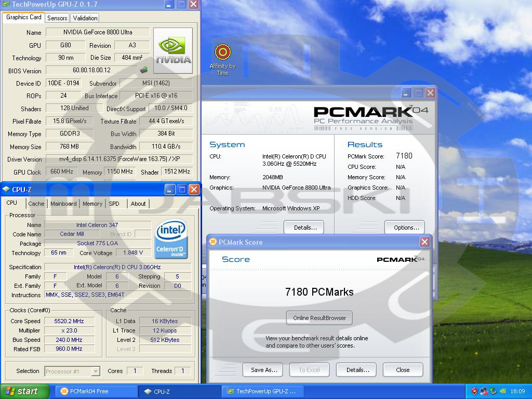
Task: Click the CPU Name value Intel Celeron 347
Action: point(97,225)
